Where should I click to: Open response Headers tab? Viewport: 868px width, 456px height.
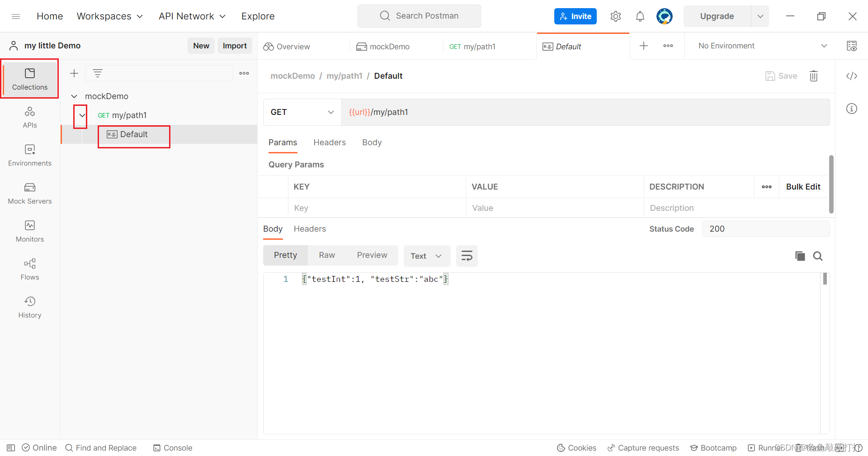(x=310, y=229)
